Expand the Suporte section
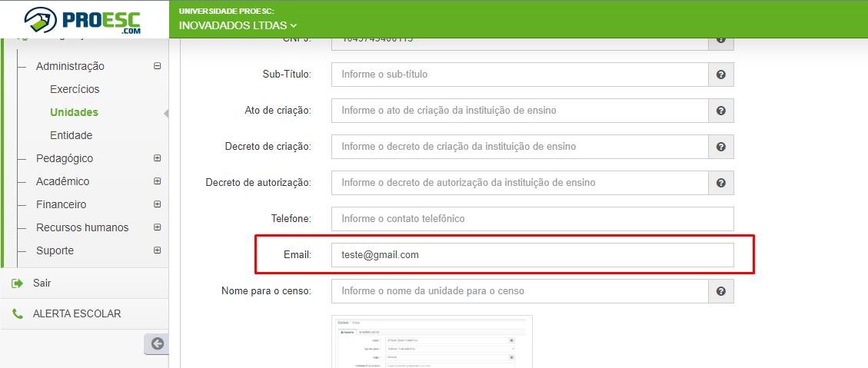The image size is (868, 368). pyautogui.click(x=157, y=250)
